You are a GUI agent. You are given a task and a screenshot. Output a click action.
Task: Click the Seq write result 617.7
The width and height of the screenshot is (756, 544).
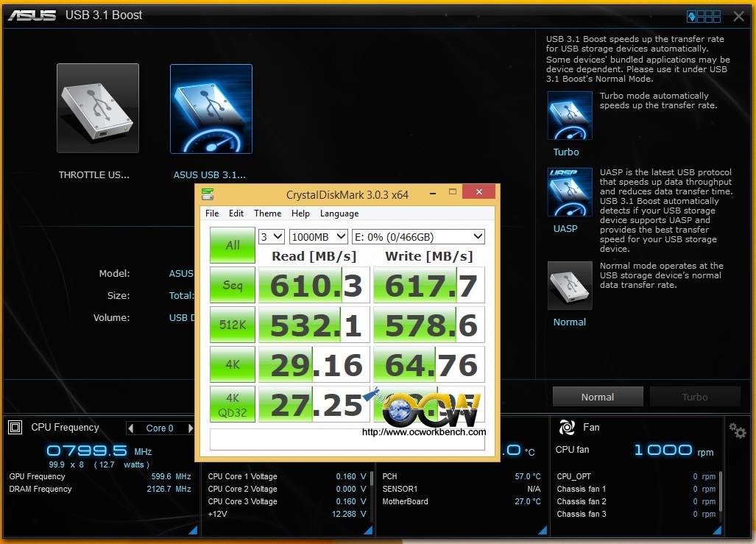click(429, 285)
